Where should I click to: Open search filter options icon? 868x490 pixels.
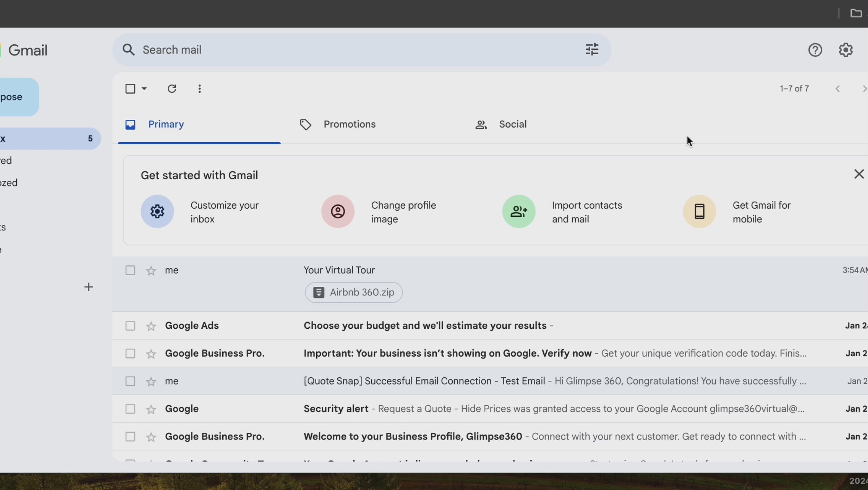pos(592,50)
